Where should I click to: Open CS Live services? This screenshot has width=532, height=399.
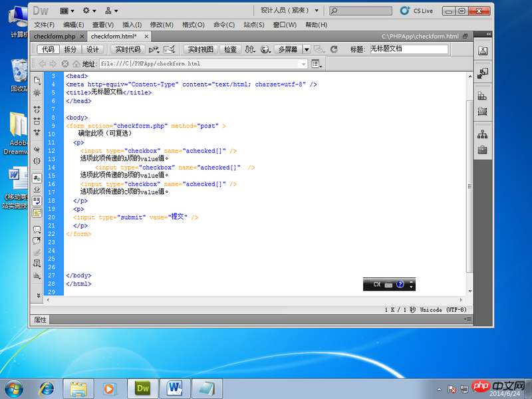click(416, 11)
